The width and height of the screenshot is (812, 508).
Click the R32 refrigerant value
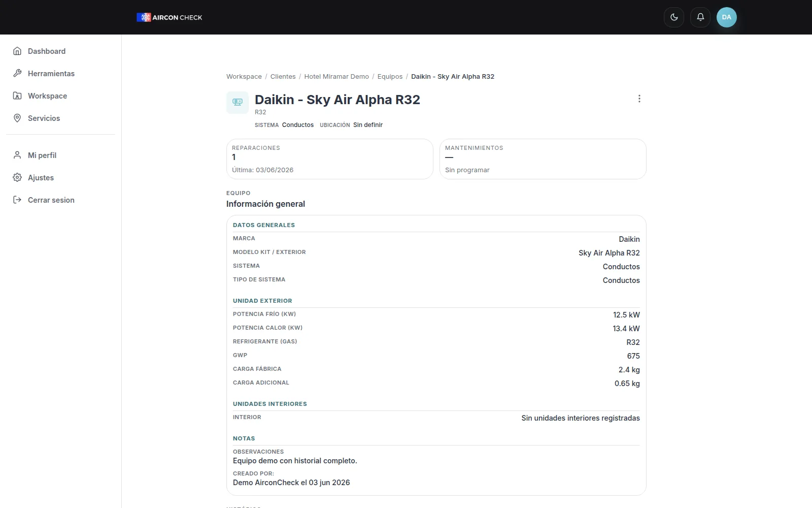(633, 342)
